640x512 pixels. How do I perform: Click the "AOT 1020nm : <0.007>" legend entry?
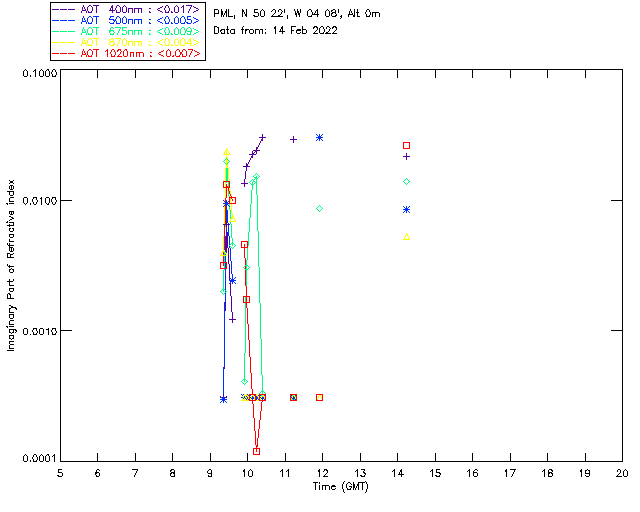(x=126, y=53)
